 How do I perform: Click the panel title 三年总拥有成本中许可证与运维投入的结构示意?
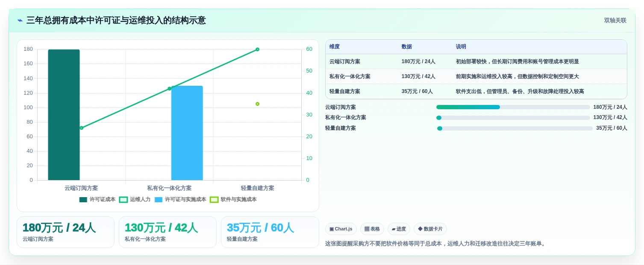[116, 20]
